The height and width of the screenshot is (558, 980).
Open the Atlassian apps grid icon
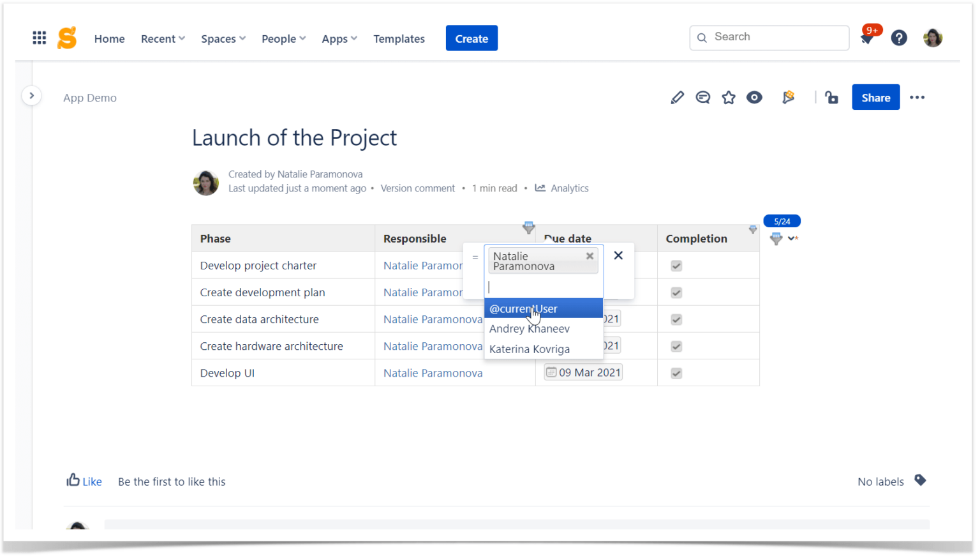[39, 37]
